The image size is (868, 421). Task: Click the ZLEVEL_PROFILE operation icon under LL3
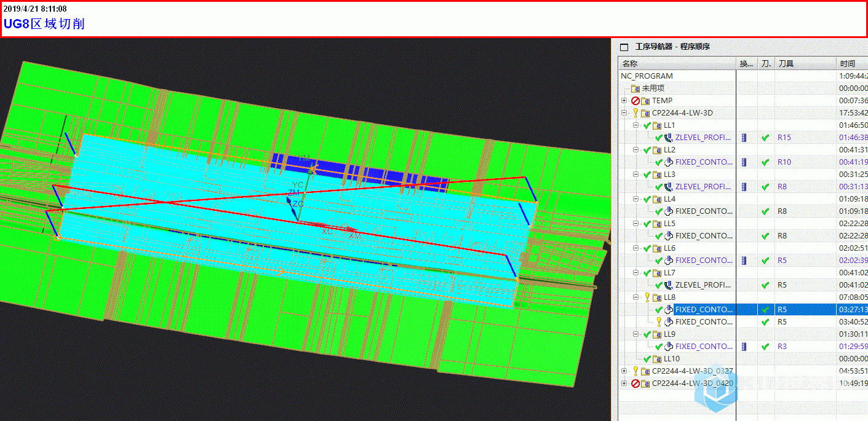click(x=669, y=187)
